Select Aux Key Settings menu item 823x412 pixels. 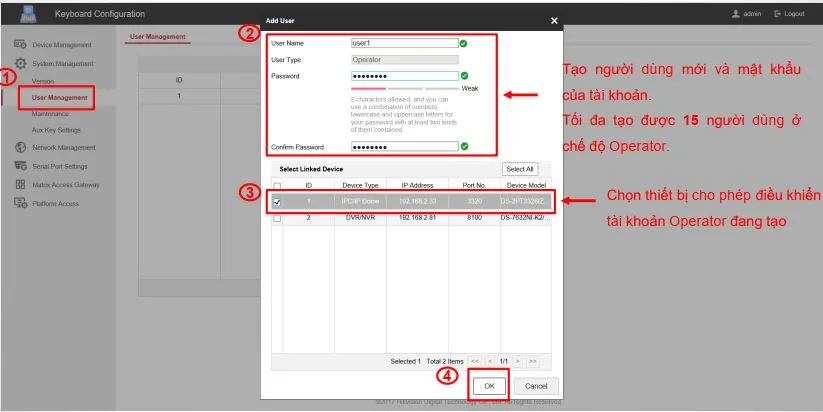(56, 130)
